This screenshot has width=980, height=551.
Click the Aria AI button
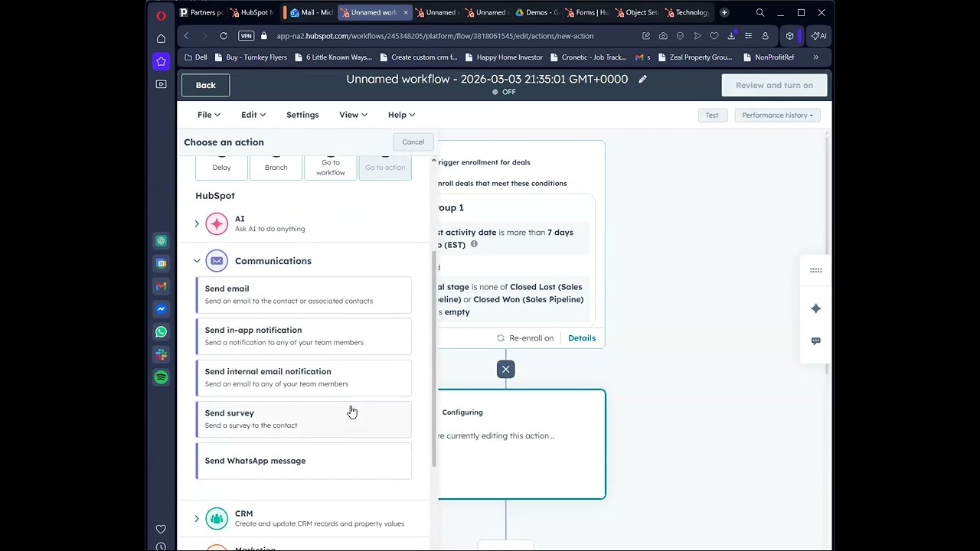[x=818, y=35]
